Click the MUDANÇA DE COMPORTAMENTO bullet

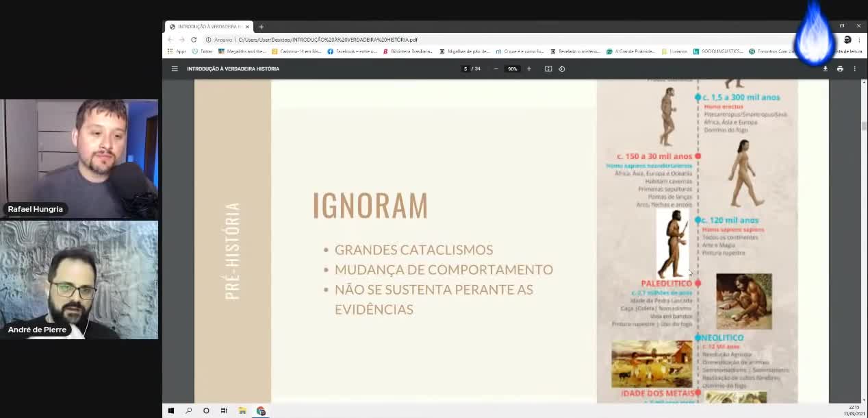click(444, 269)
